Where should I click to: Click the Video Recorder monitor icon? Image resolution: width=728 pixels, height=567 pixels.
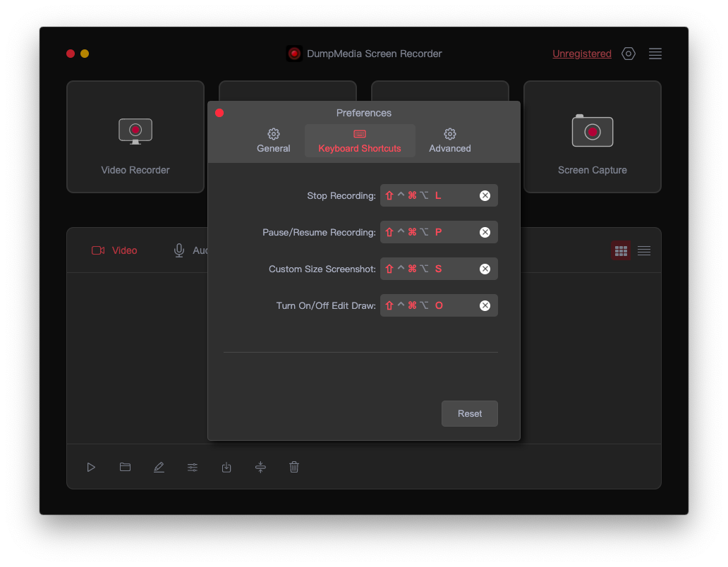[x=135, y=131]
